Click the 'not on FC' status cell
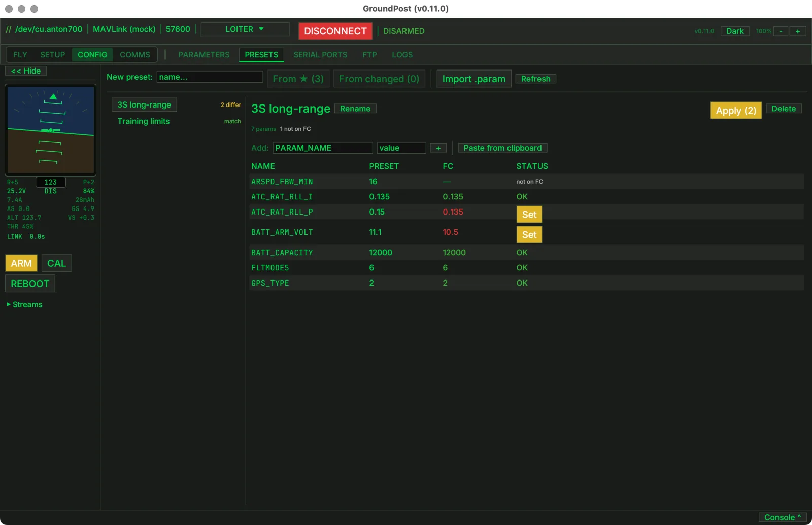Image resolution: width=812 pixels, height=525 pixels. tap(529, 182)
